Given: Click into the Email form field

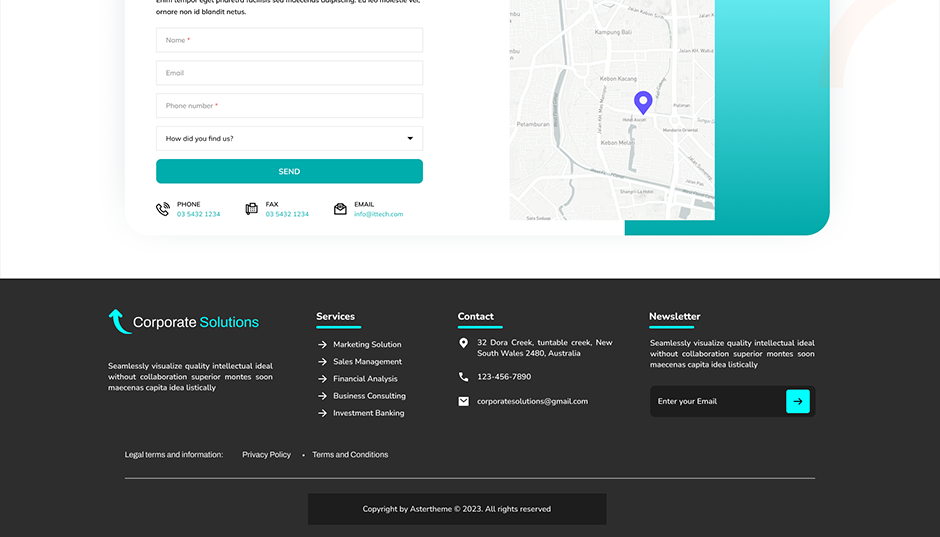Looking at the screenshot, I should (x=289, y=73).
